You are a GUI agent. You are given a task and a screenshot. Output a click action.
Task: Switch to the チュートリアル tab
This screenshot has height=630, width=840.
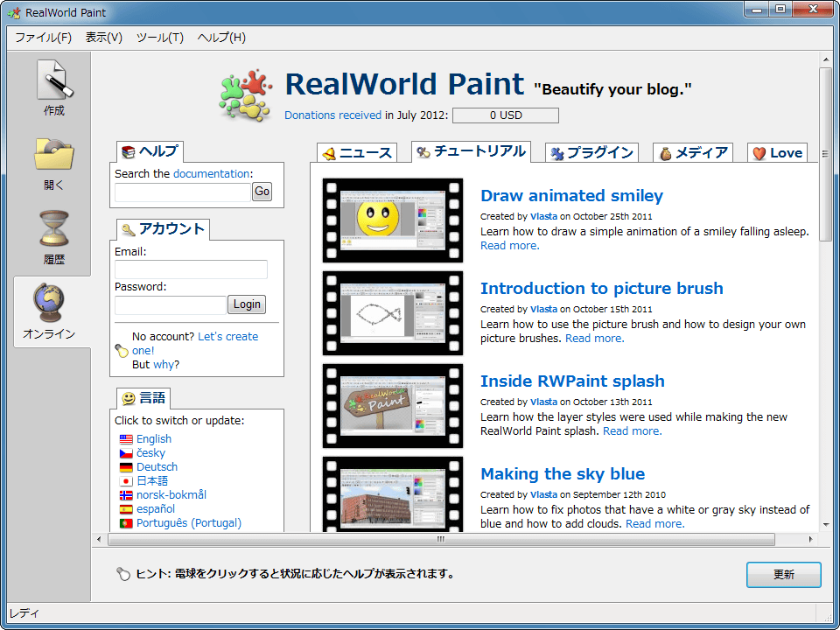(x=471, y=151)
